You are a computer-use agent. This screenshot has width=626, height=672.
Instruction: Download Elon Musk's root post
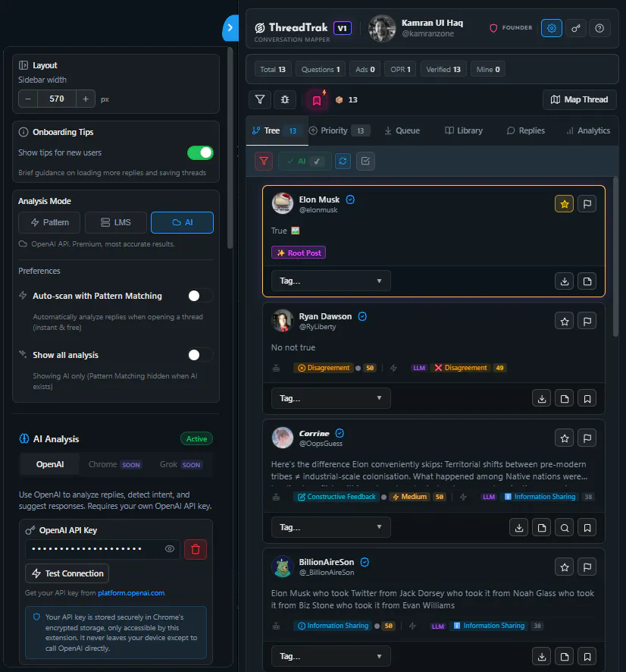(x=565, y=281)
